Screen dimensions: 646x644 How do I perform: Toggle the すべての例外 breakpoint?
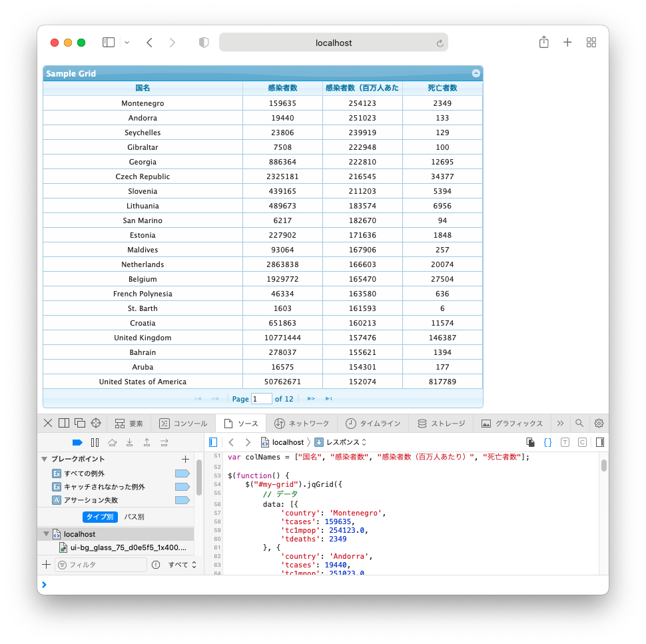(x=182, y=474)
